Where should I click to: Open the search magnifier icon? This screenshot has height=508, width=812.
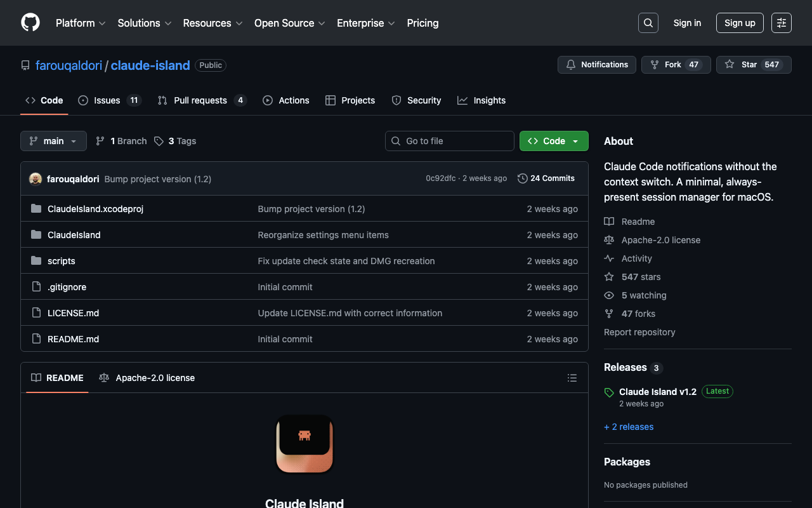[648, 23]
